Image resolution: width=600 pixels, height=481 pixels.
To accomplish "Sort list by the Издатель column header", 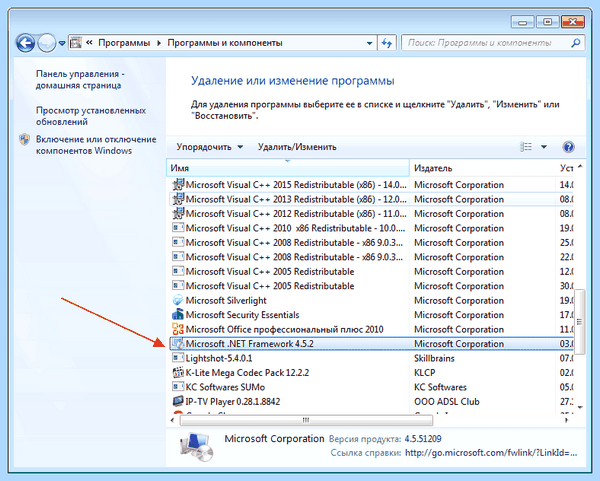I will coord(482,168).
